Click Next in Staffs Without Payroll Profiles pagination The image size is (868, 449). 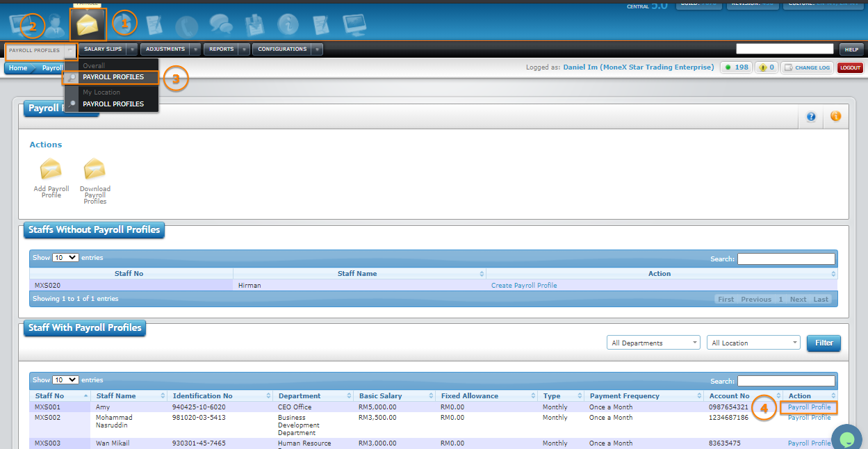click(x=799, y=300)
